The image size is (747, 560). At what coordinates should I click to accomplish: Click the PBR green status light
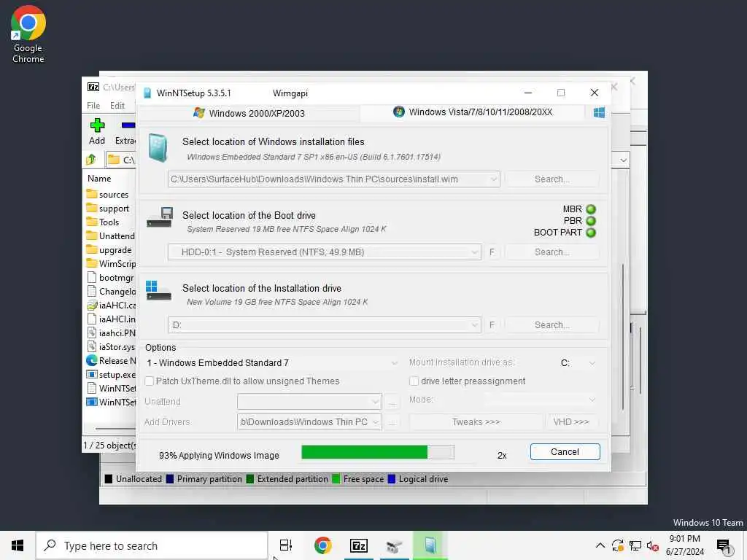[591, 221]
